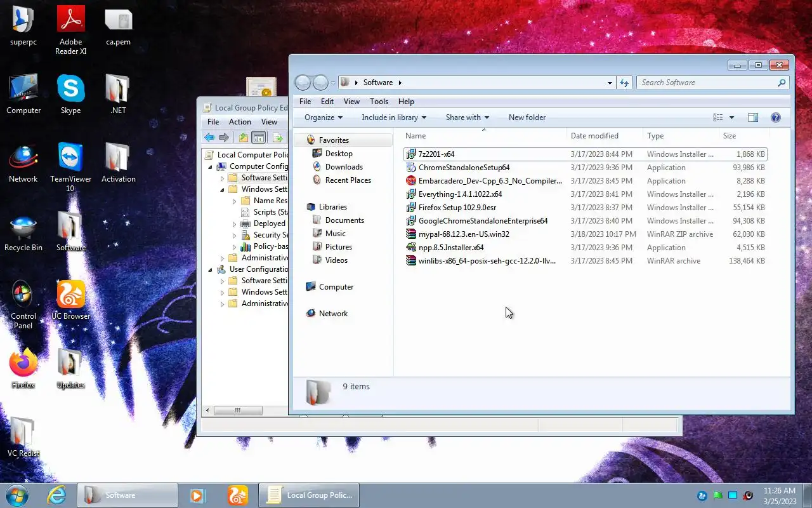
Task: Select the TeamViewer 10 desktop icon
Action: point(70,167)
